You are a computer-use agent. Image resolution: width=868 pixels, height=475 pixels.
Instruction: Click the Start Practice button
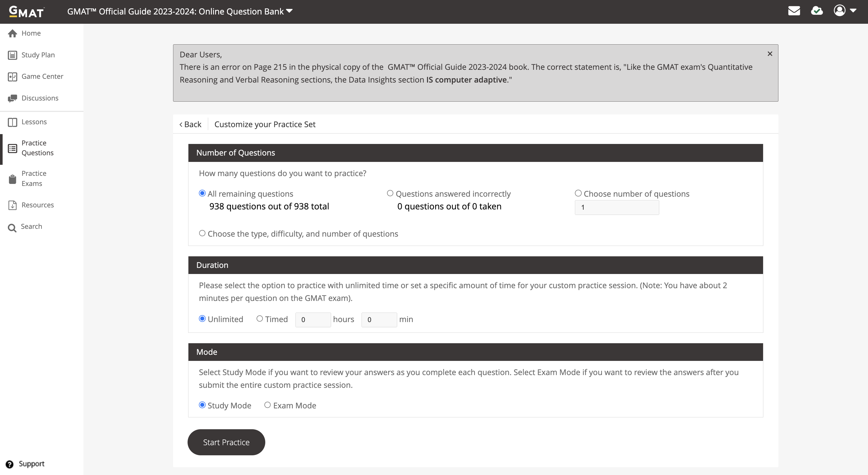(226, 442)
